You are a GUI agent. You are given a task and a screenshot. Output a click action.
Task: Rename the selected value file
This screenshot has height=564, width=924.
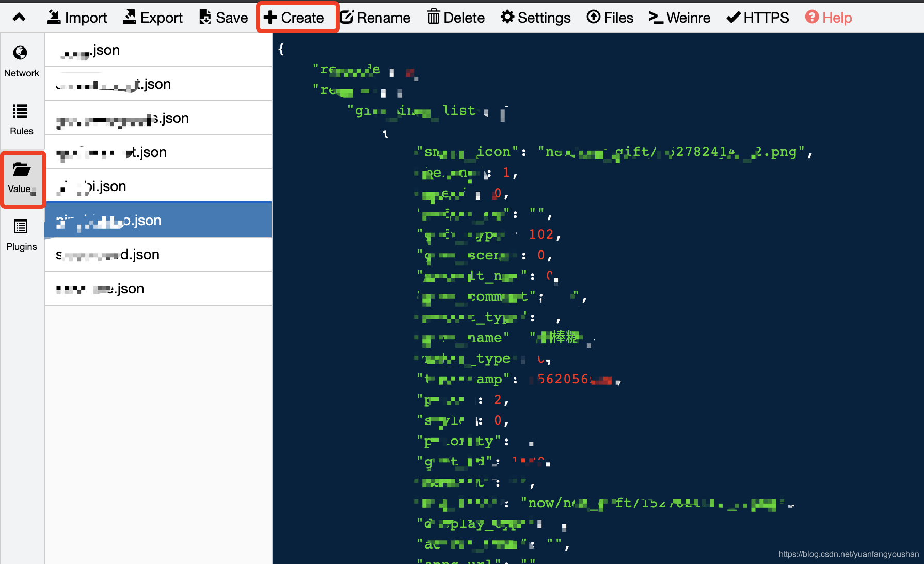click(x=375, y=18)
